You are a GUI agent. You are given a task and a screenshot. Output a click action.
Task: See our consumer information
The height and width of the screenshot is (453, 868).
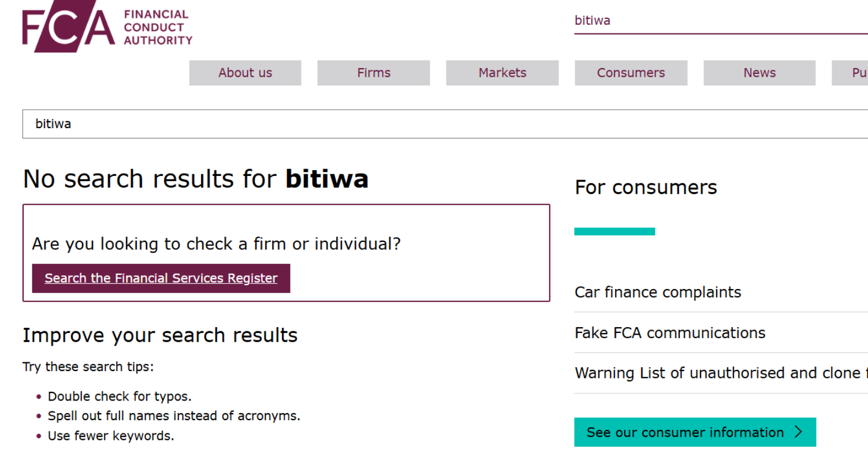coord(695,432)
